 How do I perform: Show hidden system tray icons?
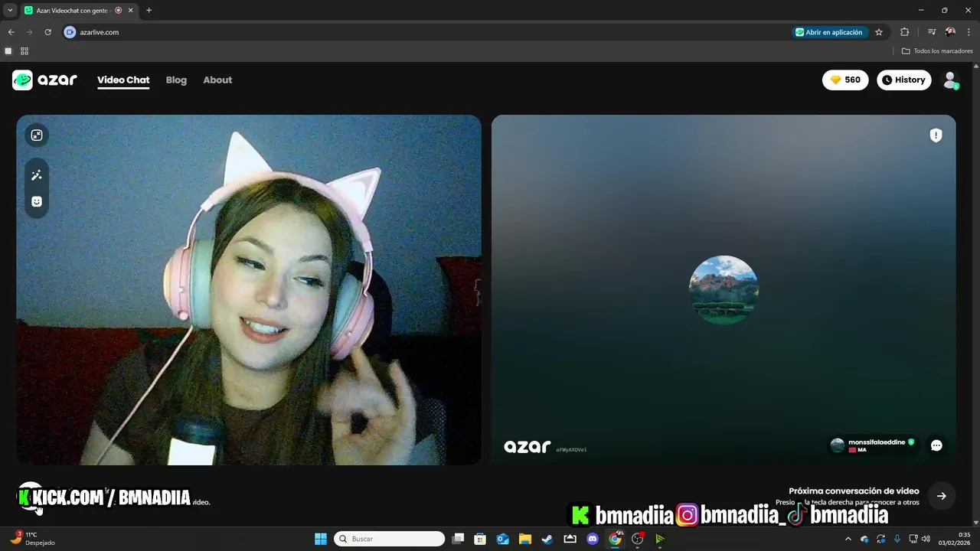[x=848, y=539]
